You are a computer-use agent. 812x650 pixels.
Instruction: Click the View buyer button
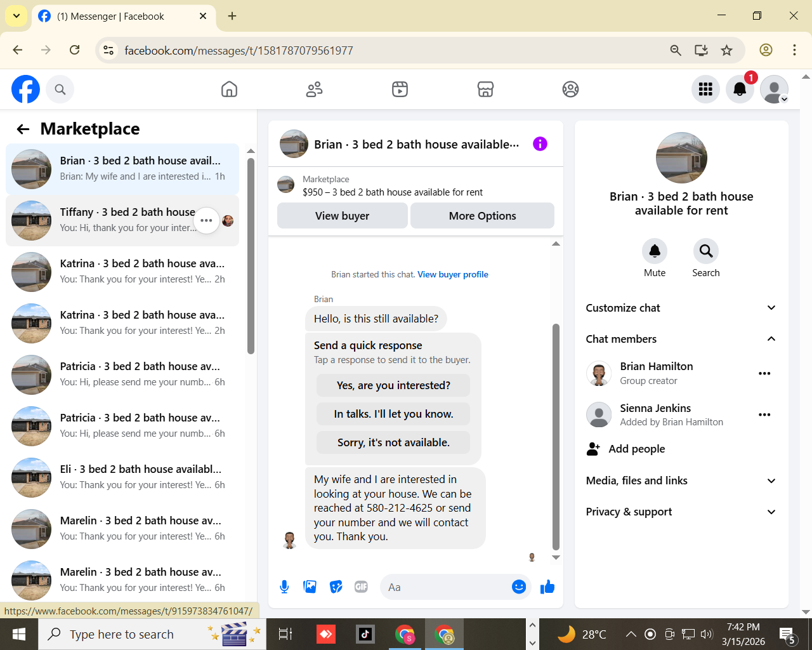click(343, 216)
